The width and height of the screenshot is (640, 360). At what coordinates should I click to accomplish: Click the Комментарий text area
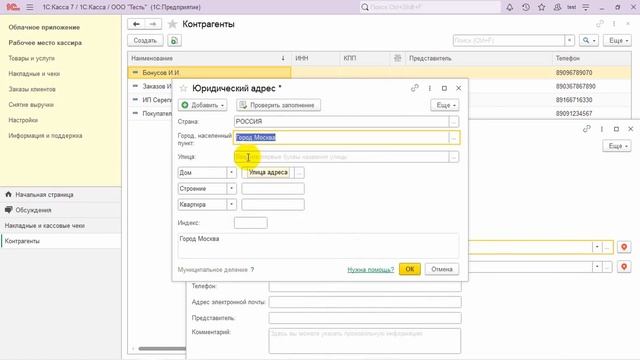[x=365, y=340]
